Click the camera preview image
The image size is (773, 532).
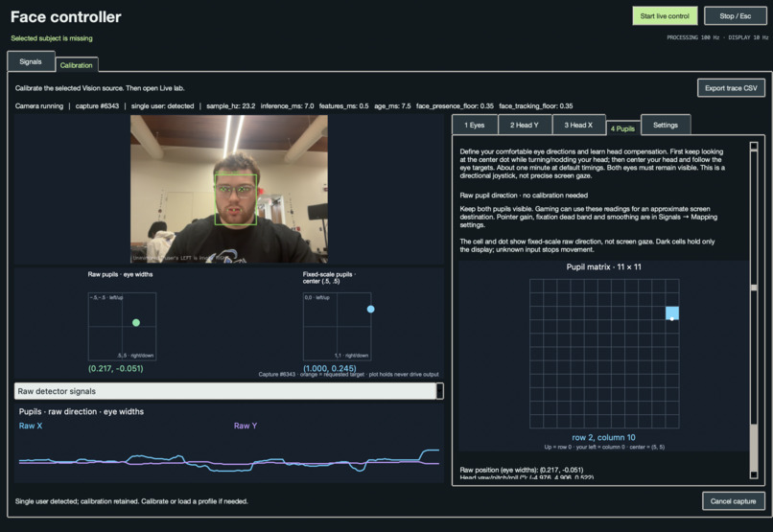coord(229,189)
